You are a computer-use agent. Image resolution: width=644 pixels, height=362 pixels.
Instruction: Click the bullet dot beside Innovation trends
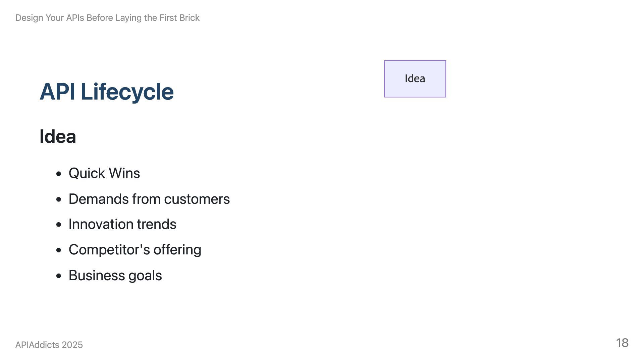click(59, 225)
